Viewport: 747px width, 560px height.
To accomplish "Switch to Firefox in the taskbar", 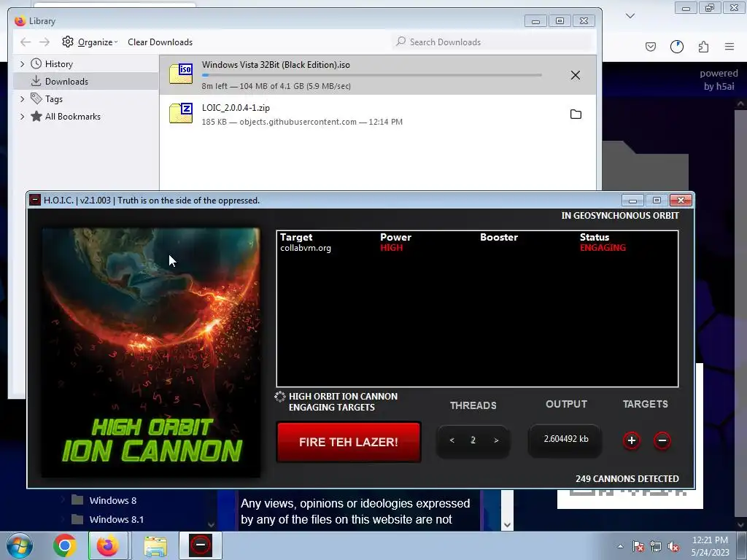I will tap(108, 545).
